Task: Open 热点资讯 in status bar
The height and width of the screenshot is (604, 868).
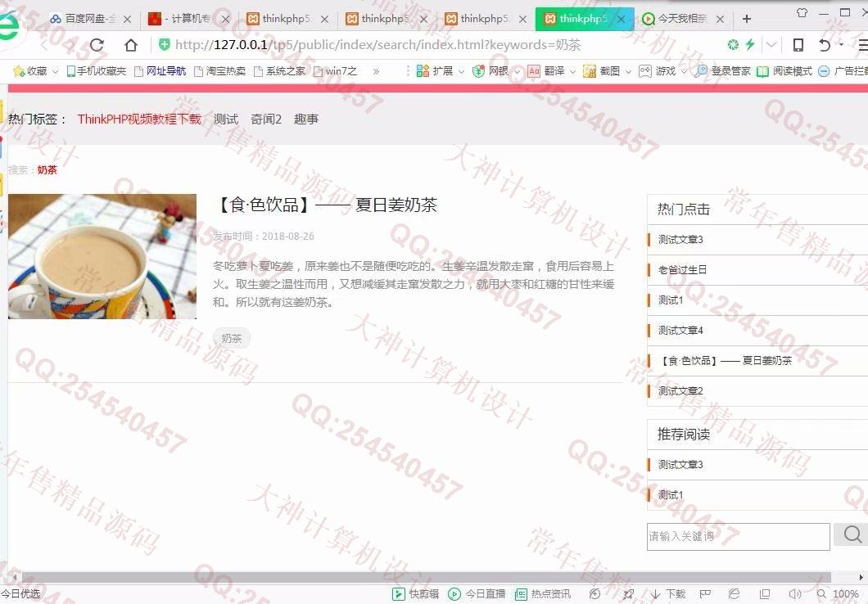Action: tap(543, 594)
